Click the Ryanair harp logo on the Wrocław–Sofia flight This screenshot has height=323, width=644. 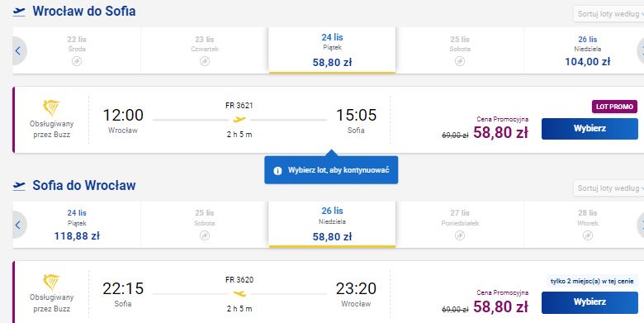coord(51,108)
